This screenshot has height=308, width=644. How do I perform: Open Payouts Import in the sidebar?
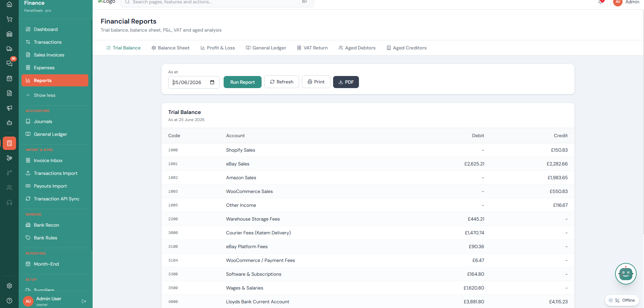(x=55, y=186)
